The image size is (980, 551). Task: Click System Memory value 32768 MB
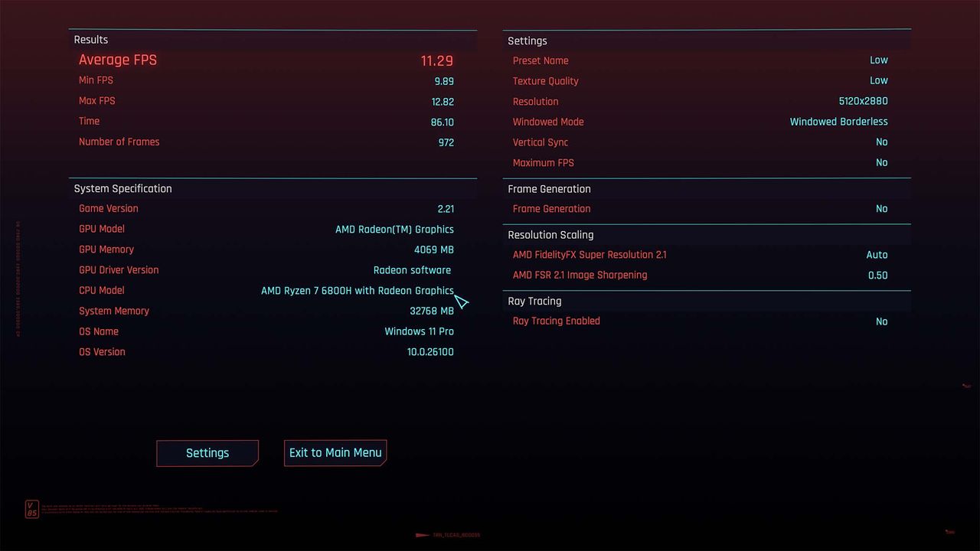click(432, 311)
